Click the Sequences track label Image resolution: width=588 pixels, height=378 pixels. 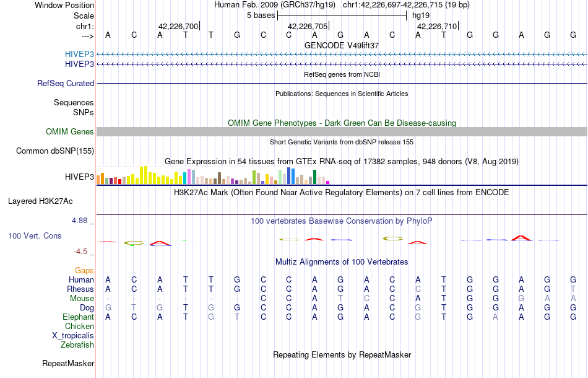pyautogui.click(x=74, y=102)
